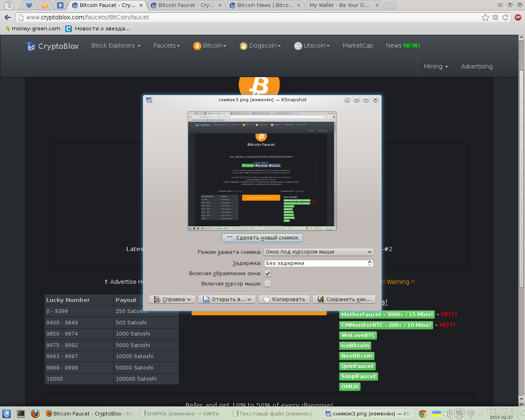Open the Новости о звезда bookmark
The image size is (525, 420).
click(98, 29)
